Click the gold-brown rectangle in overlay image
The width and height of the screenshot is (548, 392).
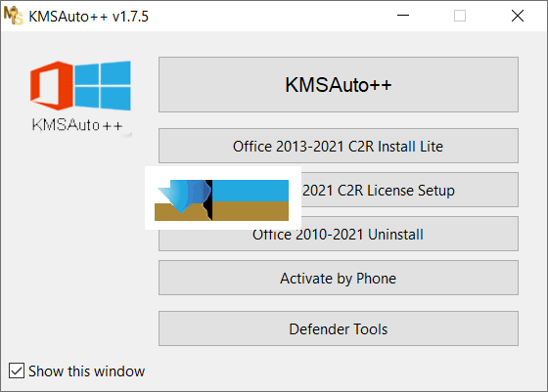tap(251, 211)
